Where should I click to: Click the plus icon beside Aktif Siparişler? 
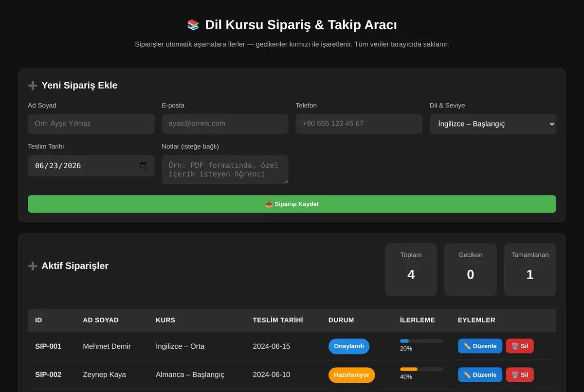(x=33, y=266)
